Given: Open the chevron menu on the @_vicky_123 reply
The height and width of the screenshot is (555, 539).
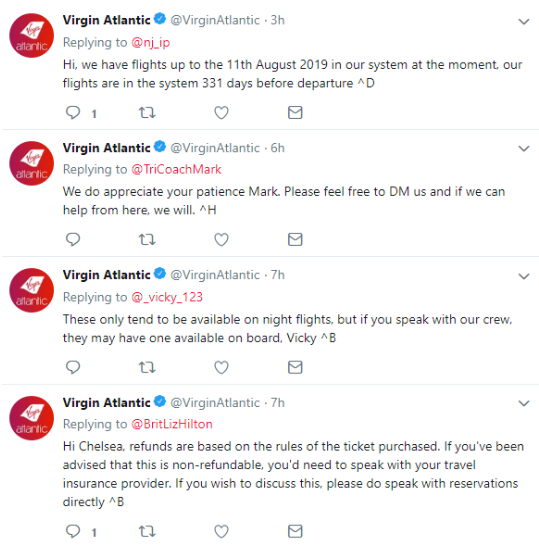Looking at the screenshot, I should (524, 276).
